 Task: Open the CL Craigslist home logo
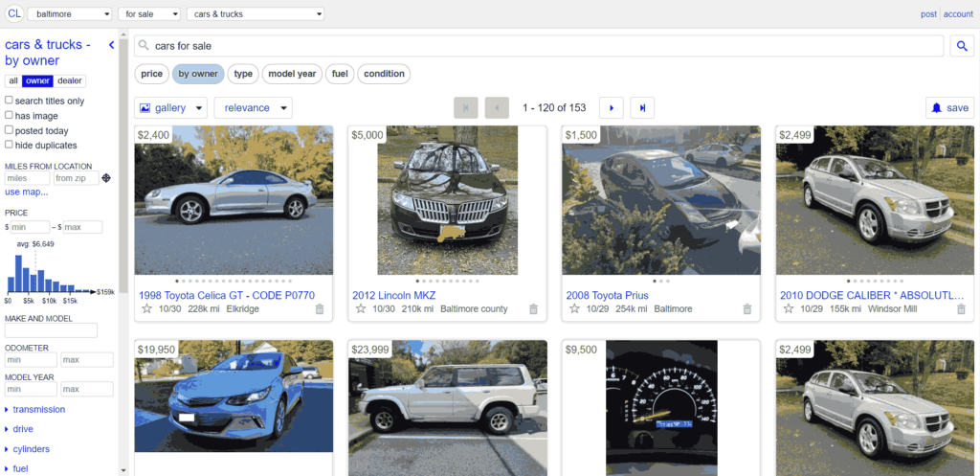pos(13,13)
